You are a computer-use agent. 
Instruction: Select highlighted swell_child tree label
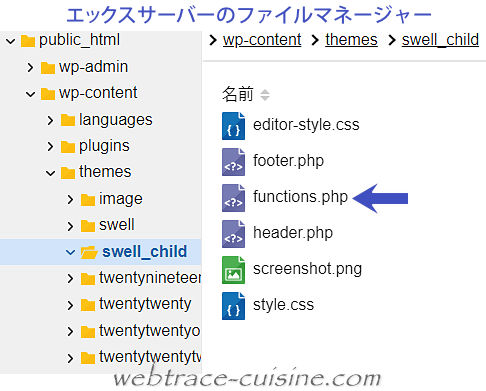pyautogui.click(x=144, y=251)
